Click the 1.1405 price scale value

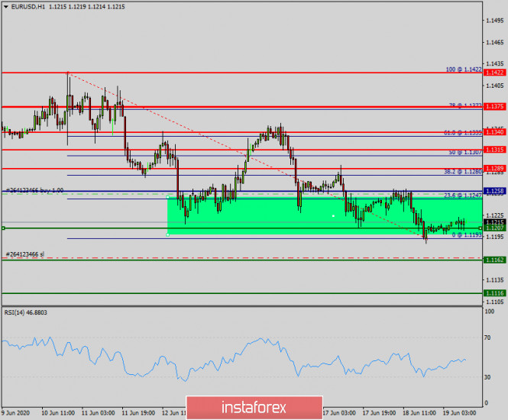coord(495,86)
